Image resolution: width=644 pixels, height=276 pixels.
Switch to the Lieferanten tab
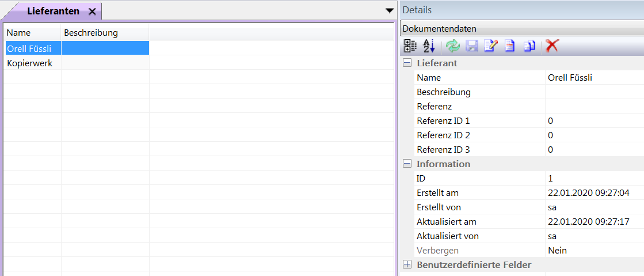coord(53,12)
